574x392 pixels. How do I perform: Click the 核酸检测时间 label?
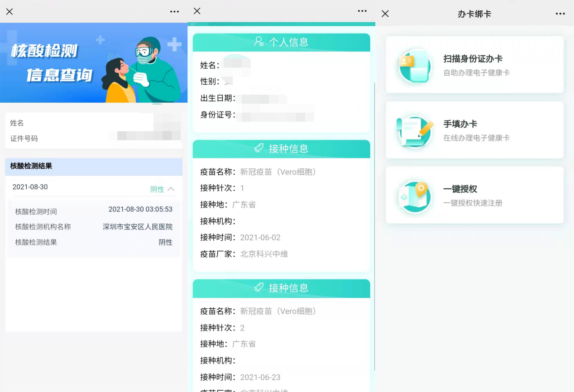[36, 211]
